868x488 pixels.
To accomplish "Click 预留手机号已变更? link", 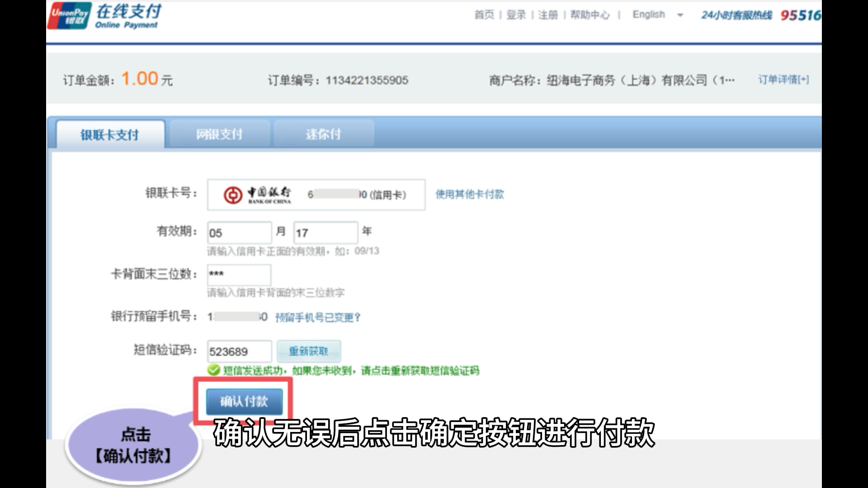I will [318, 318].
